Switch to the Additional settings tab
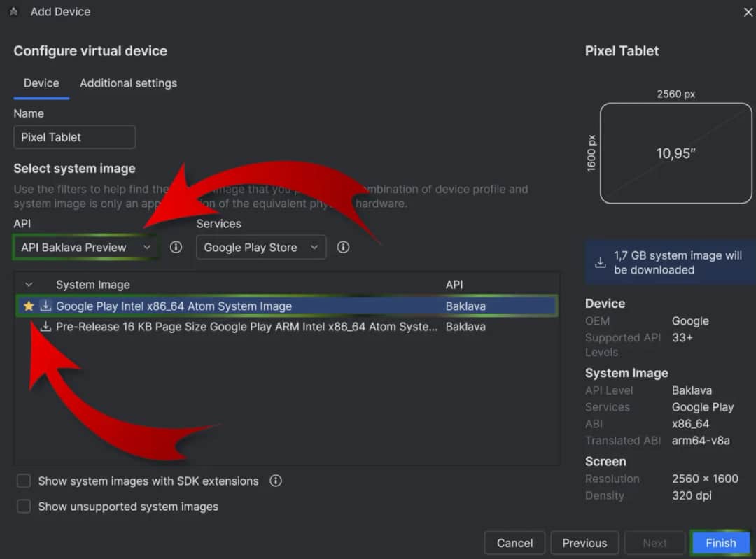Screen dimensions: 756x559 pos(128,83)
